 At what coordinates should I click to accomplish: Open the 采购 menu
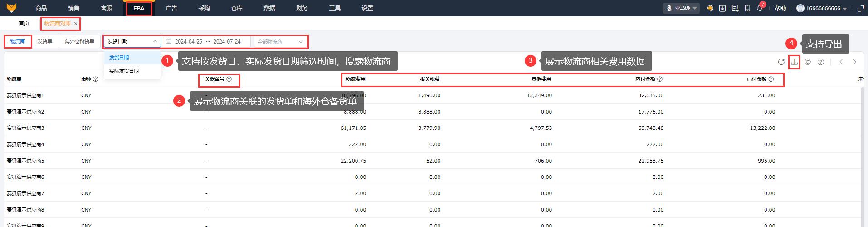coord(204,8)
